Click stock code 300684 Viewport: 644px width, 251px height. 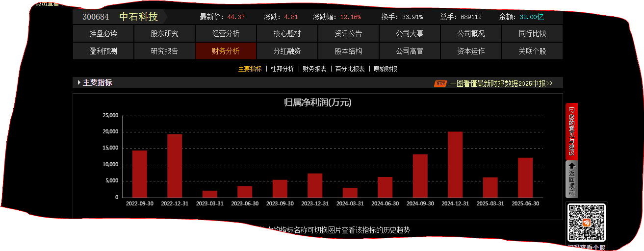click(96, 17)
